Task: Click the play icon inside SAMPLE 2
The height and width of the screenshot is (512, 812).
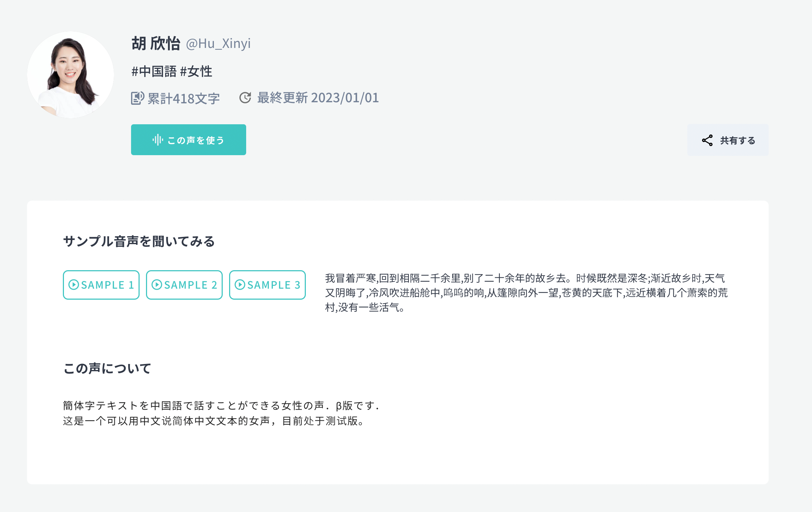Action: 157,285
